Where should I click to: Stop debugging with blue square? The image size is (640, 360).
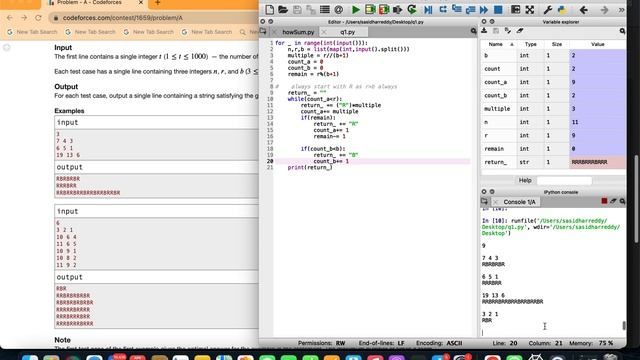[x=498, y=9]
